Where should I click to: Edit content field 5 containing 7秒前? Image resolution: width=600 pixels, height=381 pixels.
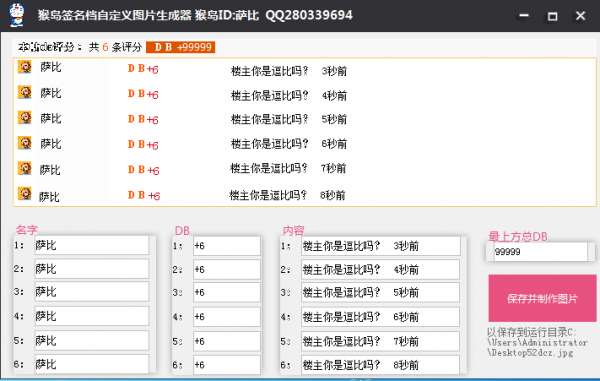click(x=380, y=341)
